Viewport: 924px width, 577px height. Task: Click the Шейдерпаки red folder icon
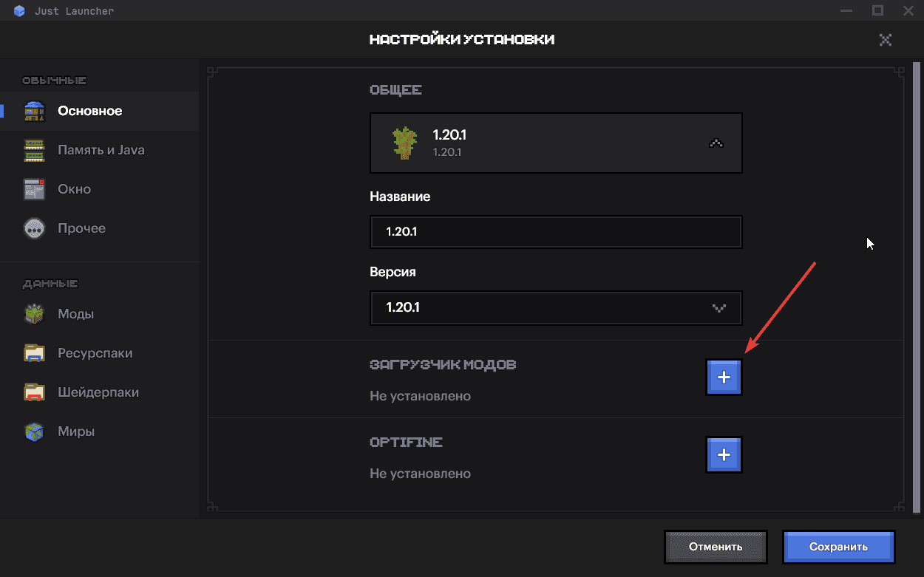[34, 392]
